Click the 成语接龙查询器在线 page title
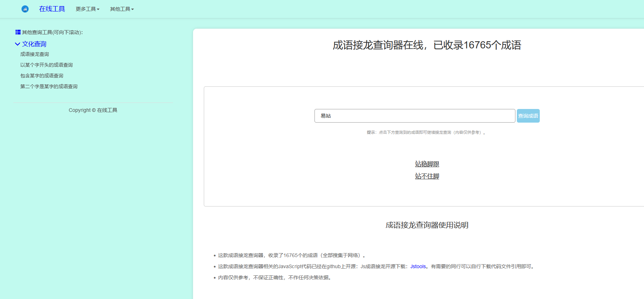Image resolution: width=644 pixels, height=299 pixels. (x=427, y=45)
